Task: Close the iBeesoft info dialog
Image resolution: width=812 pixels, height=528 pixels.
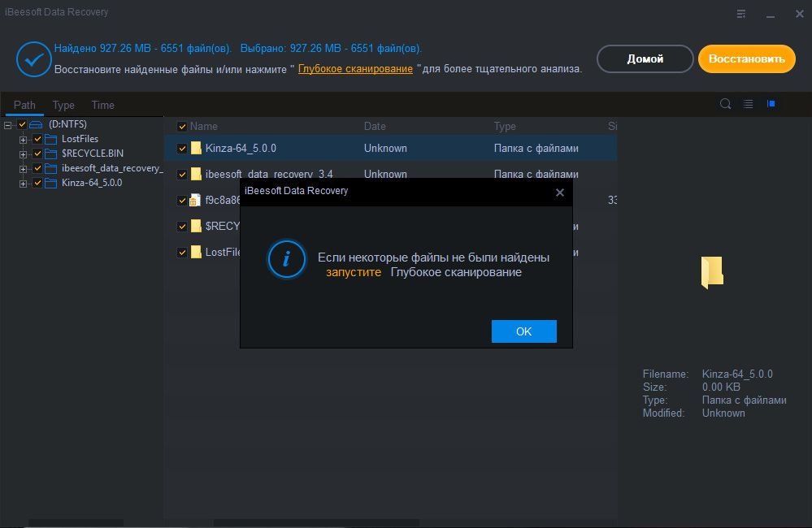Action: coord(560,193)
